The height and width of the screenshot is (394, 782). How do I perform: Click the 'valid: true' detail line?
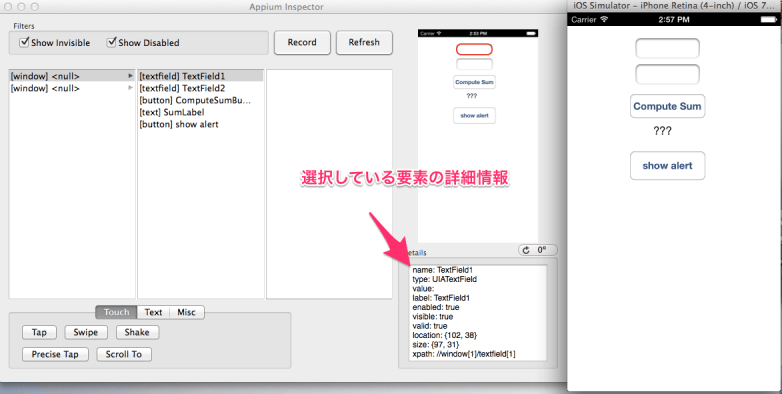pyautogui.click(x=430, y=326)
